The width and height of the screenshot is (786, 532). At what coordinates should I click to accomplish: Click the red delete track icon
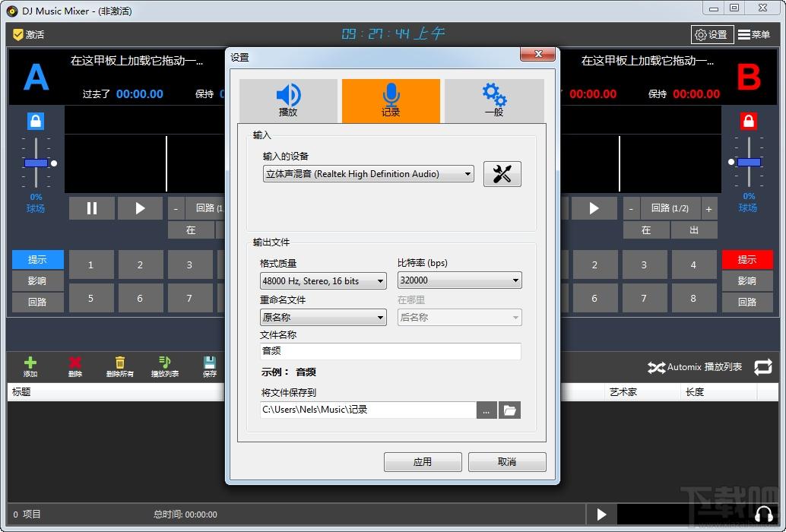[74, 363]
